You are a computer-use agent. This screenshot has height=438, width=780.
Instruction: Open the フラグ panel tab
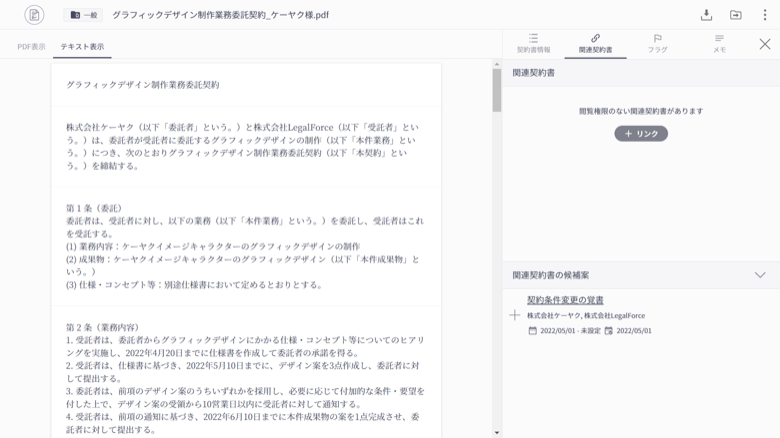(x=657, y=44)
